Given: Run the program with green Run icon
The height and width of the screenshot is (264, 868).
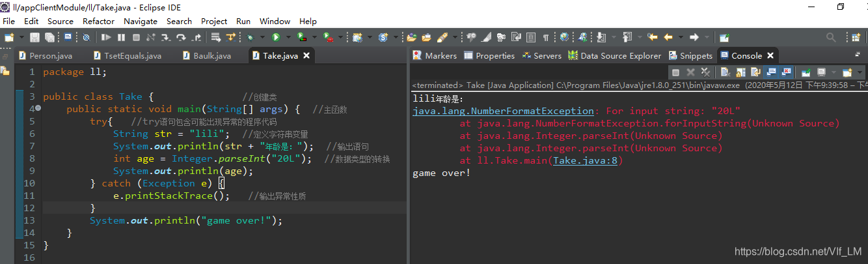Looking at the screenshot, I should 276,37.
